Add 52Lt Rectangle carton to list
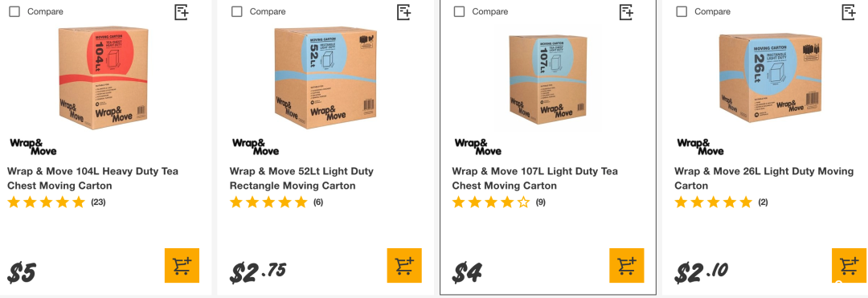Screen dimensions: 868x298 tap(404, 11)
